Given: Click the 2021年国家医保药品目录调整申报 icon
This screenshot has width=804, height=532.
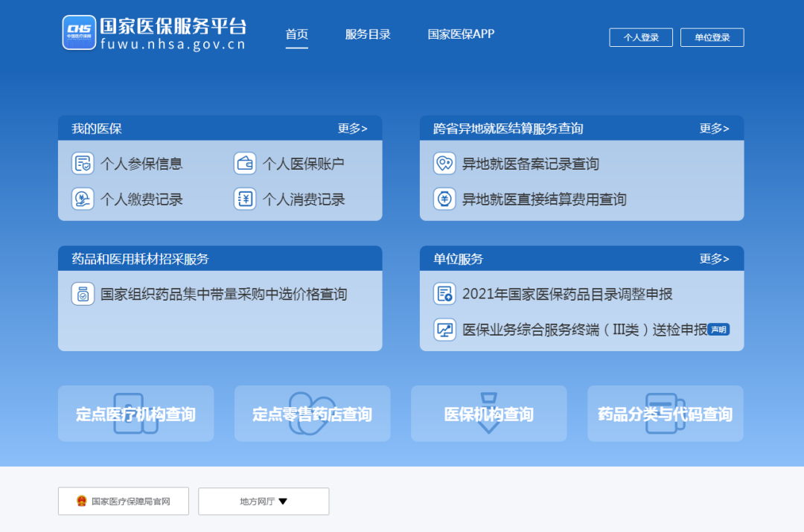Looking at the screenshot, I should tap(444, 294).
